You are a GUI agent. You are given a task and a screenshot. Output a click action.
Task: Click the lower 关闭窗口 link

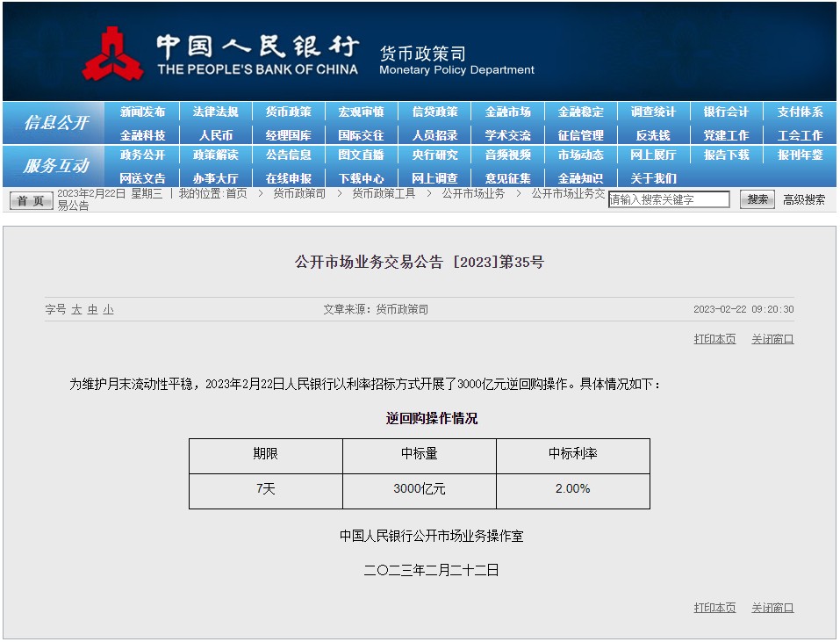(772, 608)
